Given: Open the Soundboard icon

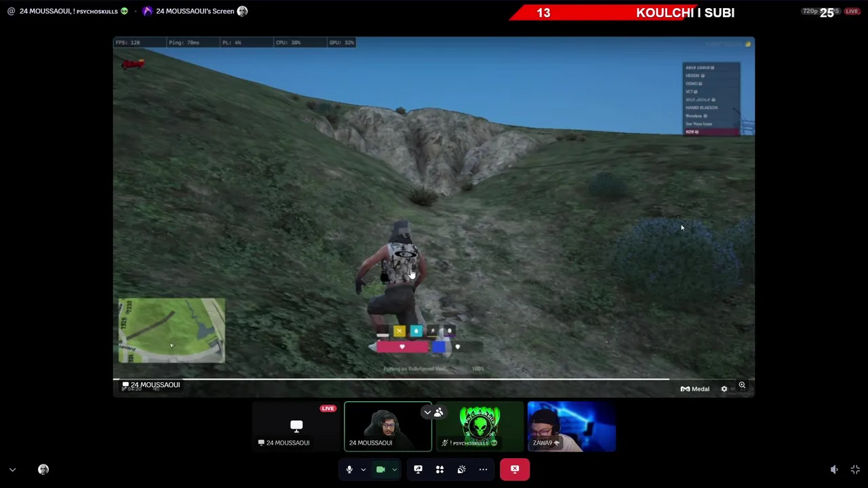Looking at the screenshot, I should click(461, 469).
